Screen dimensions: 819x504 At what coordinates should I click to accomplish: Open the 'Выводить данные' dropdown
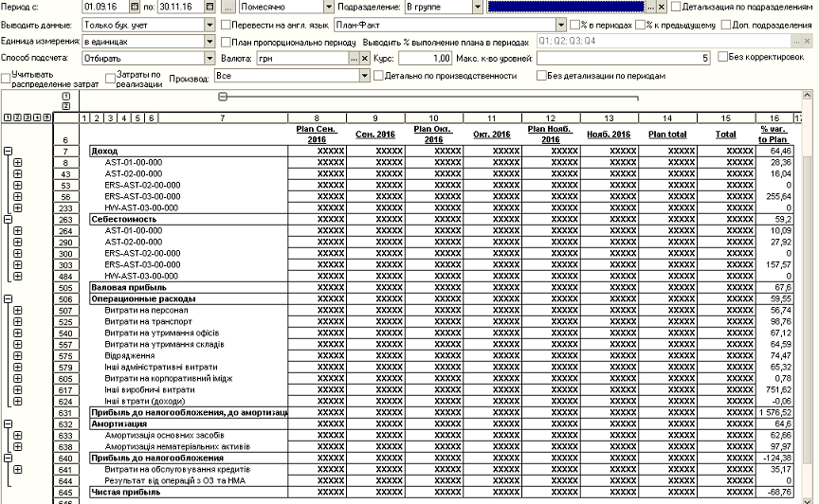pos(211,25)
